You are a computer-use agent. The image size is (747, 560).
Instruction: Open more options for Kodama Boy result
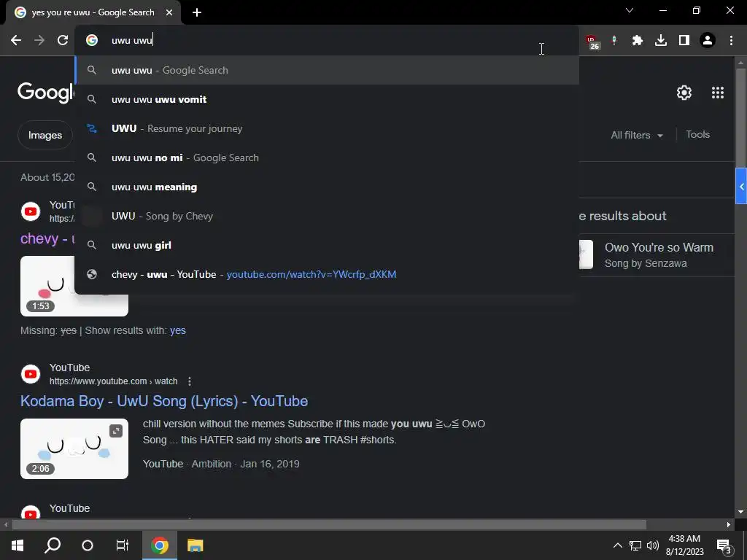[x=190, y=381]
